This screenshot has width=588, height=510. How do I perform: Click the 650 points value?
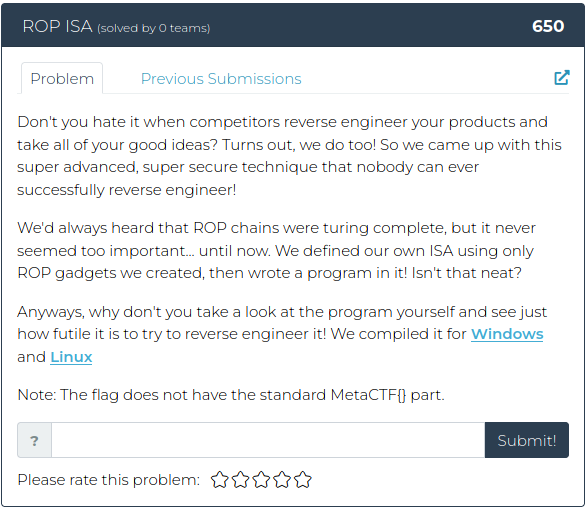[x=548, y=26]
